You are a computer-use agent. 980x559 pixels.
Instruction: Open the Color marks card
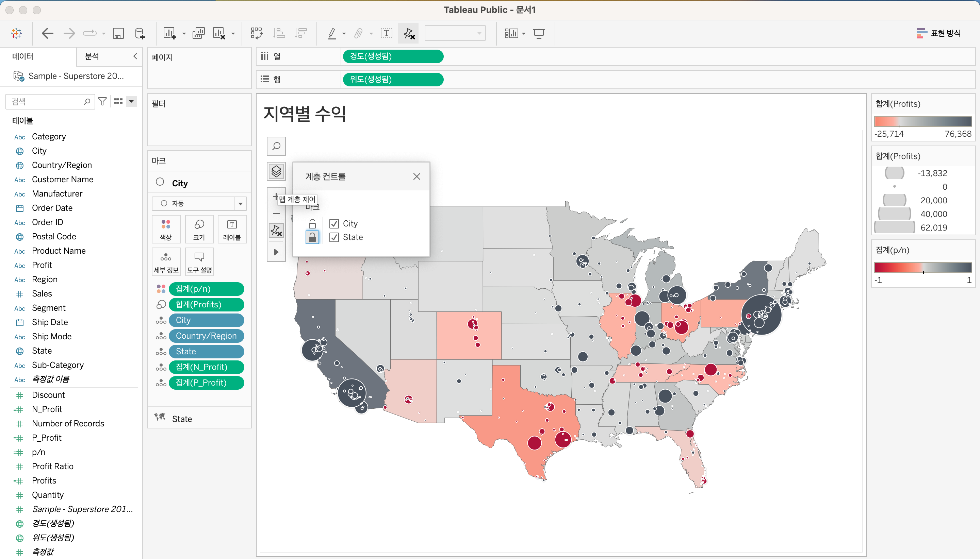[166, 229]
